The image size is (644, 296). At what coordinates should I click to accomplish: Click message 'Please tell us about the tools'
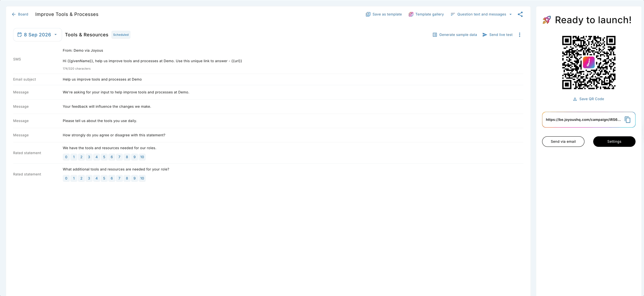pyautogui.click(x=100, y=121)
